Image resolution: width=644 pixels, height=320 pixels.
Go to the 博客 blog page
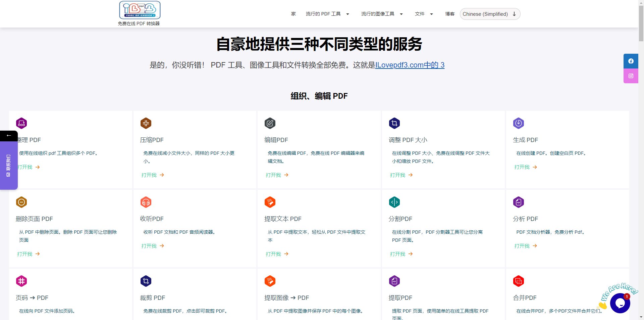(x=449, y=14)
